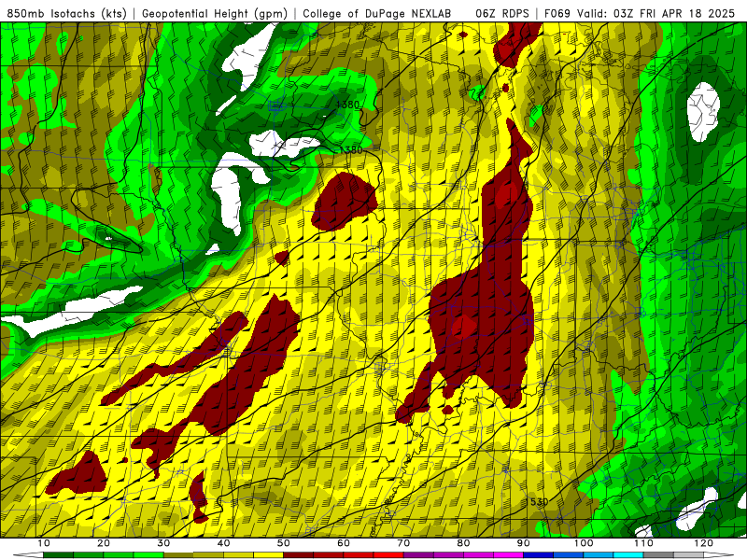
Task: Pick the bright red swatch ending at 70
Action: pyautogui.click(x=388, y=555)
